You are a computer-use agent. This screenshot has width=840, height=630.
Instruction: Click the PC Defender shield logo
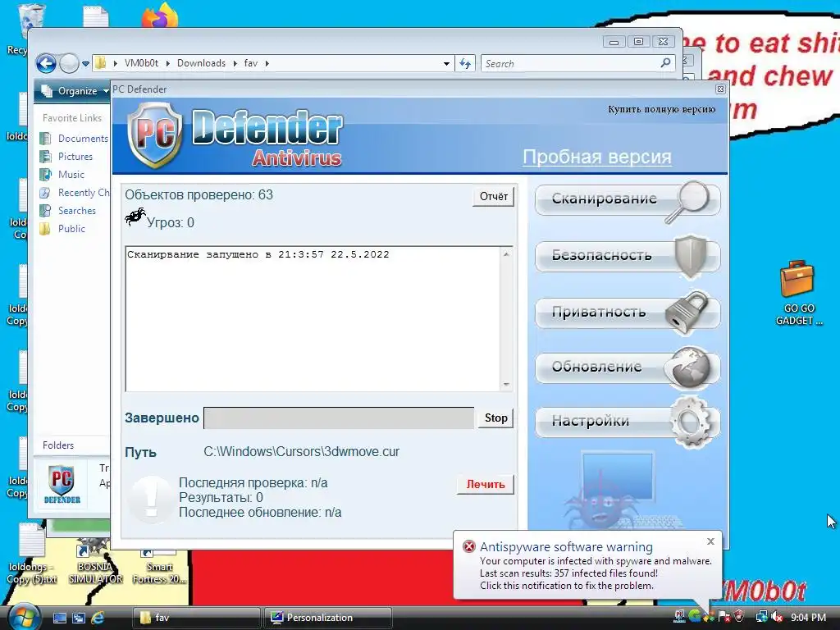[x=155, y=135]
